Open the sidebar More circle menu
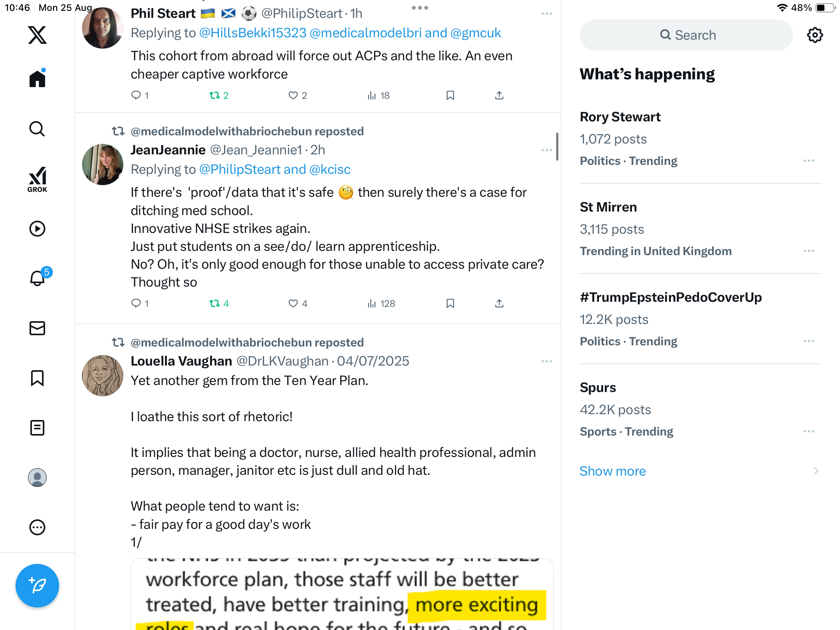The image size is (840, 630). (x=37, y=527)
